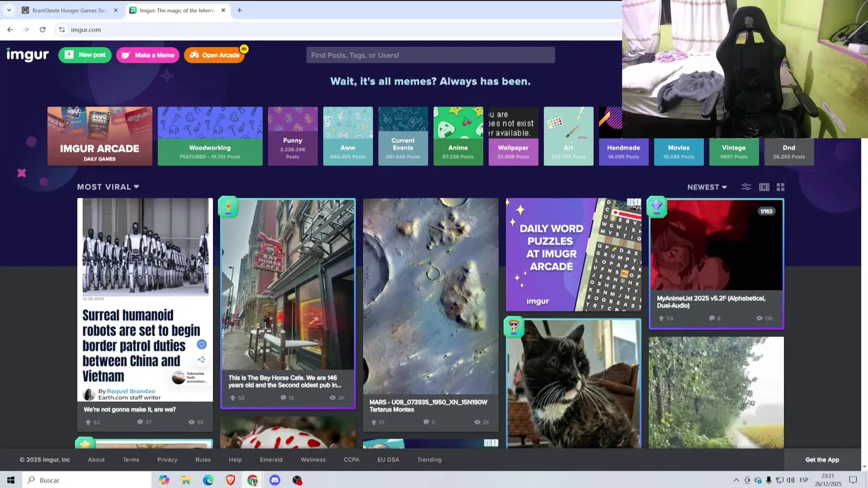Image resolution: width=868 pixels, height=488 pixels.
Task: Focus the Find Posts, Tags, or Users search field
Action: [431, 55]
